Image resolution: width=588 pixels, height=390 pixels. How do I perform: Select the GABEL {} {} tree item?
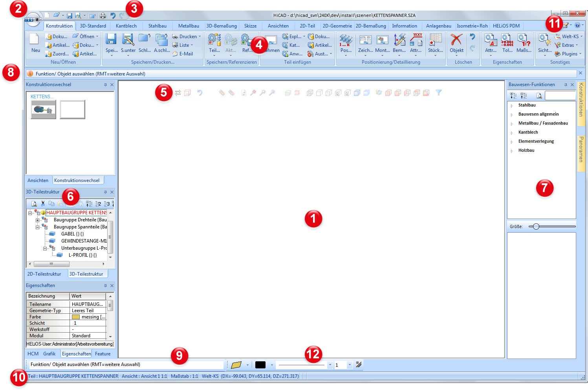coord(72,234)
